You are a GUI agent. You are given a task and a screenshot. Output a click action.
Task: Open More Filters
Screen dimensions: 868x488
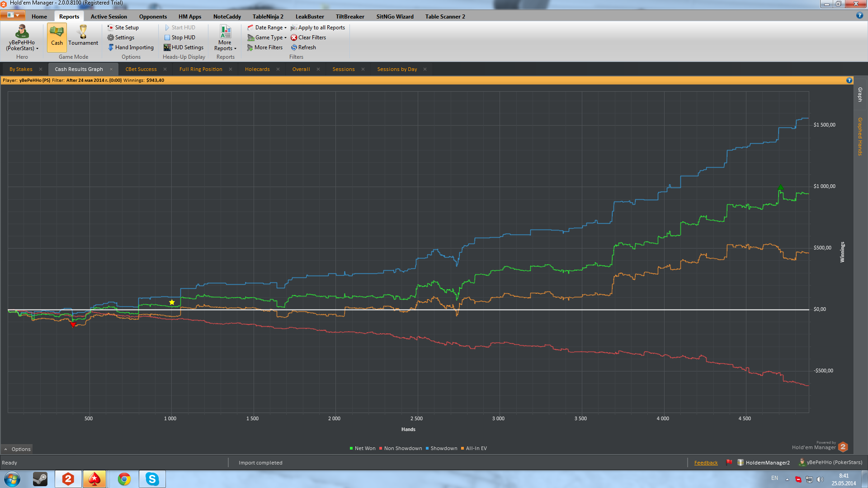click(265, 47)
